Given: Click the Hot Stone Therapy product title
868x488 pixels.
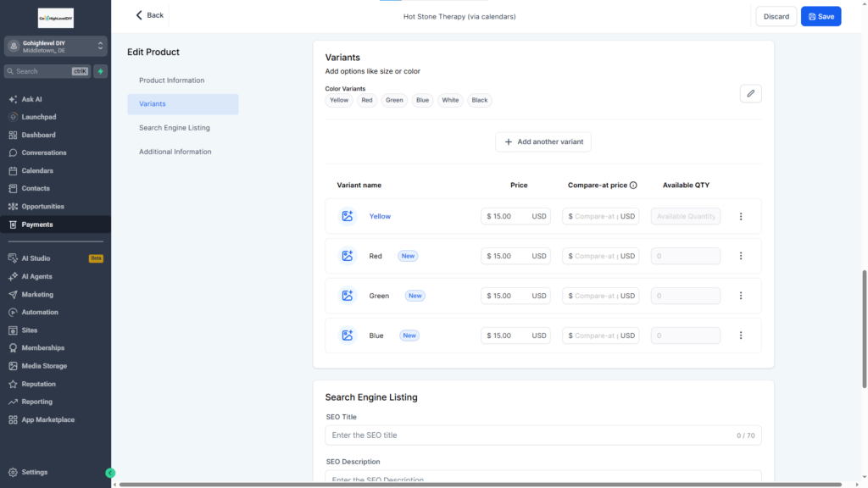Looking at the screenshot, I should (459, 17).
